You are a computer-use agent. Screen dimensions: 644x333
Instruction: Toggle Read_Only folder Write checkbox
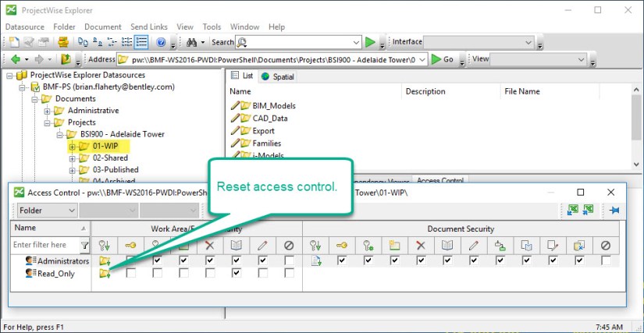pos(263,273)
